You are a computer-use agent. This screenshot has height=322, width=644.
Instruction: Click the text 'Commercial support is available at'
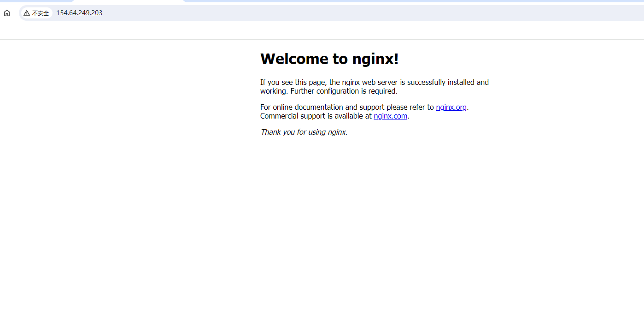coord(316,116)
